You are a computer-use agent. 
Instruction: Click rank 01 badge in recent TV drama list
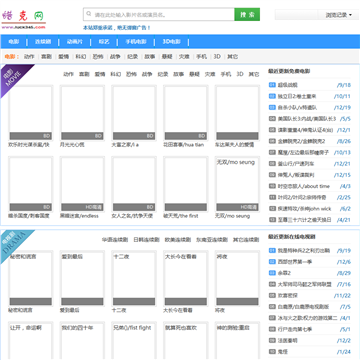pos(272,250)
